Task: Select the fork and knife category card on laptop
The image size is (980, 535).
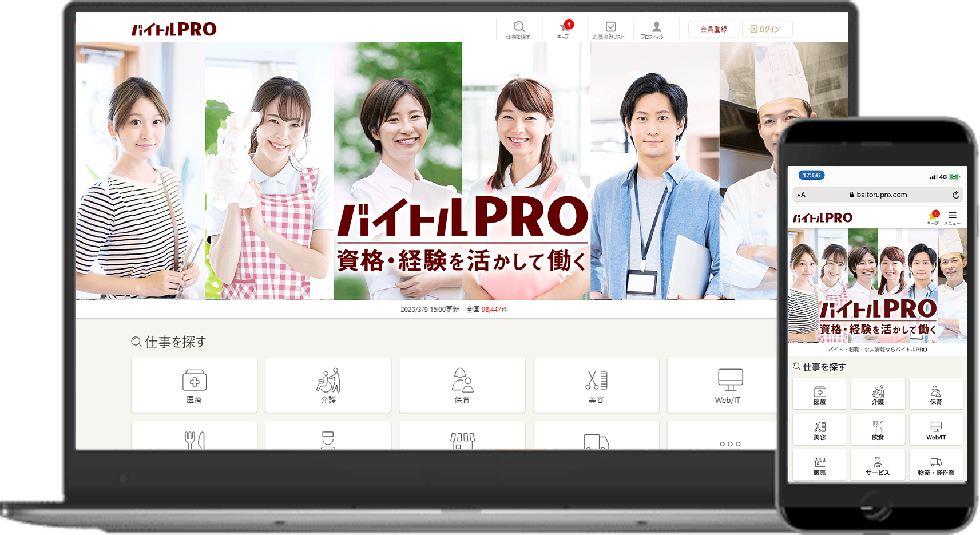Action: tap(194, 436)
